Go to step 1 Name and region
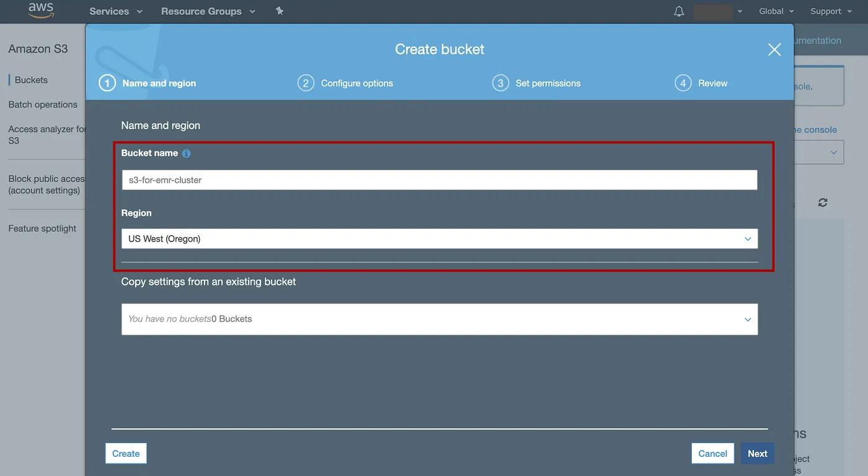Viewport: 868px width, 476px height. (148, 83)
